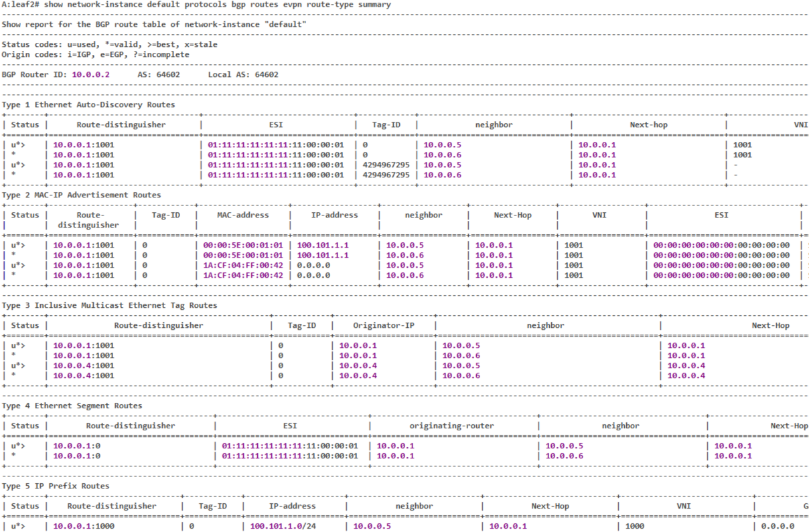The image size is (809, 532).
Task: Click the originating-router column header
Action: pos(451,426)
